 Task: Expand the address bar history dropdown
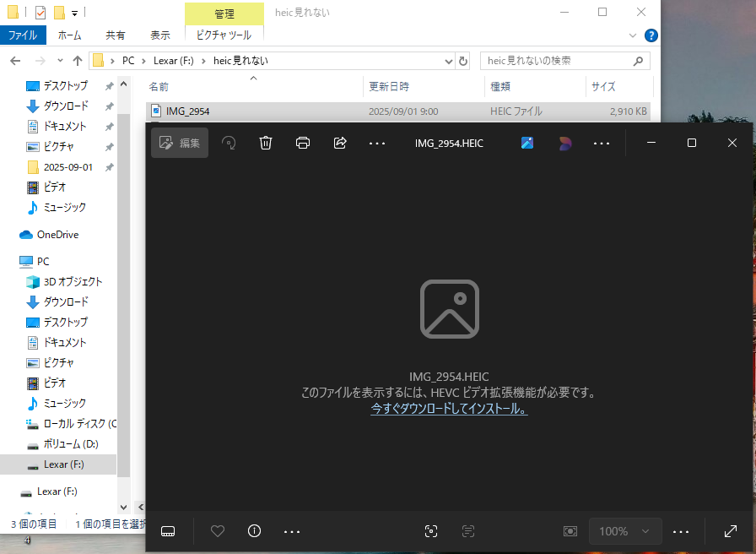coord(449,61)
